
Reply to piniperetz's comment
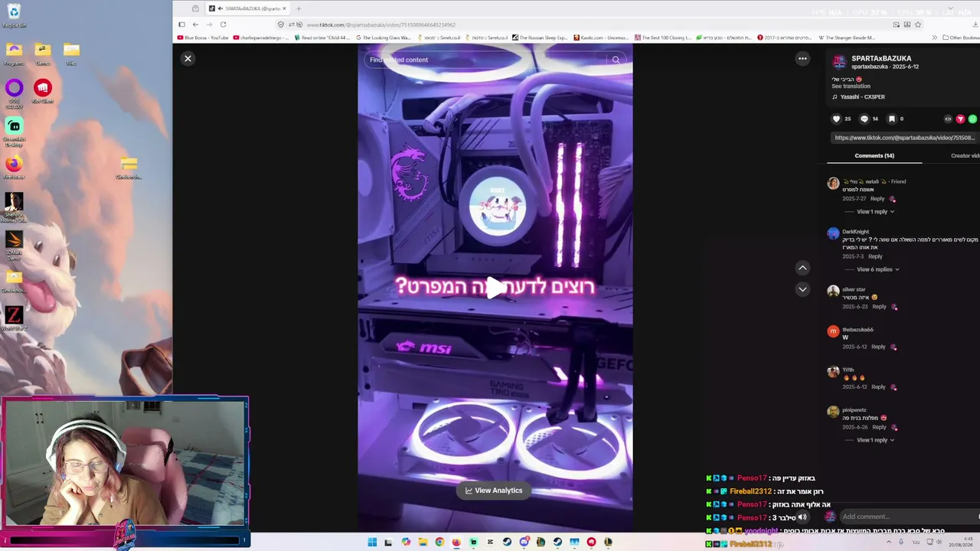point(878,427)
